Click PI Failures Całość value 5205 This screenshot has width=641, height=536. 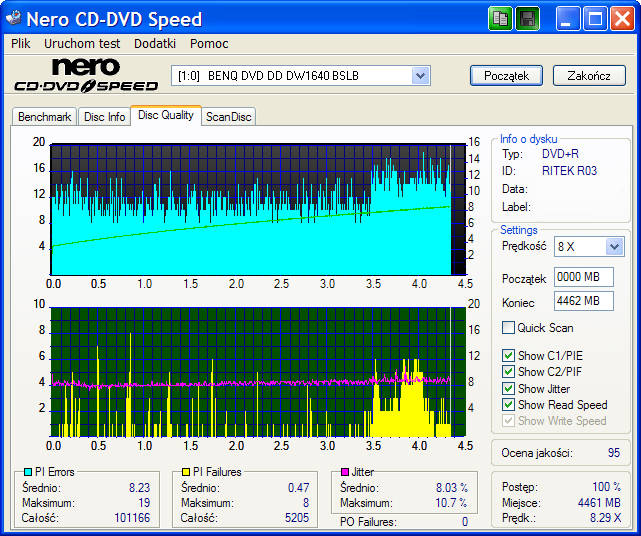coord(297,518)
